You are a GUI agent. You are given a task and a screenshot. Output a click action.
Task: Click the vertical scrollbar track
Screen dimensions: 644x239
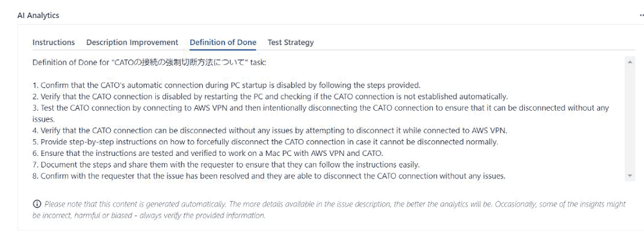[630, 119]
